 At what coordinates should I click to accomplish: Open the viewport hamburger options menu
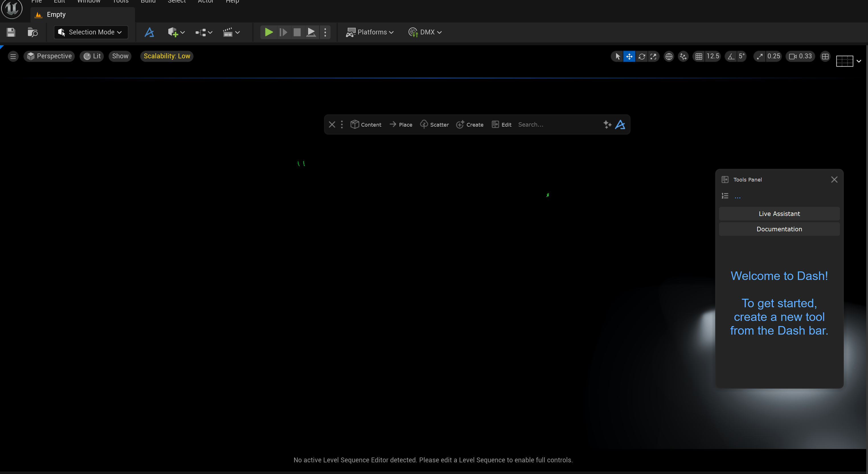coord(13,56)
